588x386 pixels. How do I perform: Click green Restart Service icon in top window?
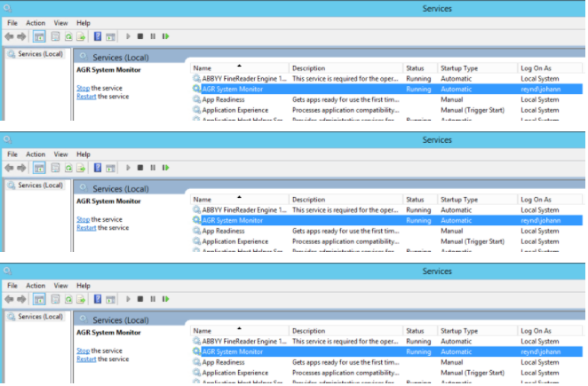(166, 36)
